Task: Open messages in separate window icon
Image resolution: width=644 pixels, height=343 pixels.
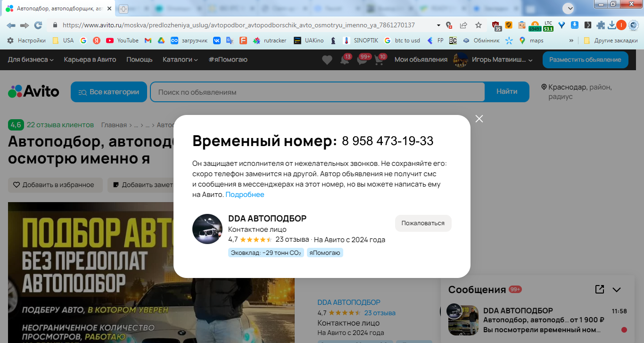Action: [x=600, y=289]
